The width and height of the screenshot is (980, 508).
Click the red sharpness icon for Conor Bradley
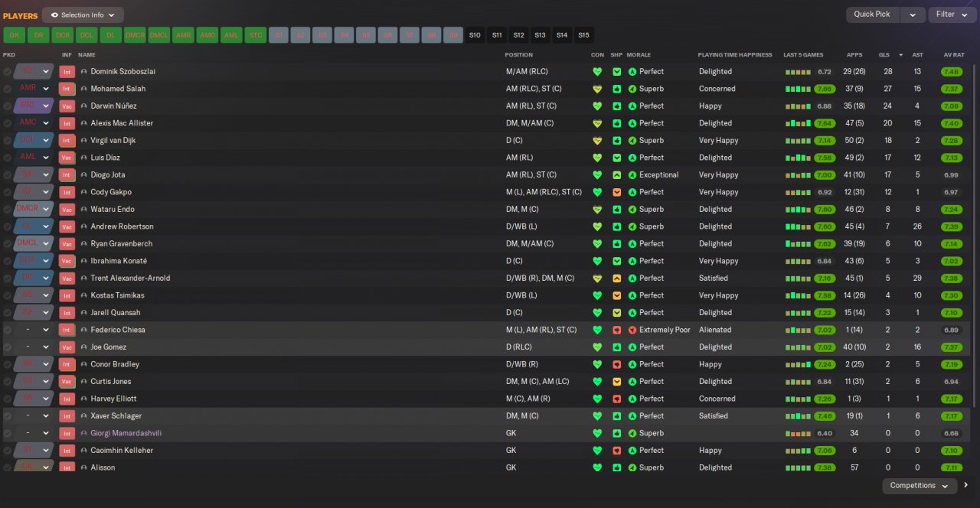(617, 364)
